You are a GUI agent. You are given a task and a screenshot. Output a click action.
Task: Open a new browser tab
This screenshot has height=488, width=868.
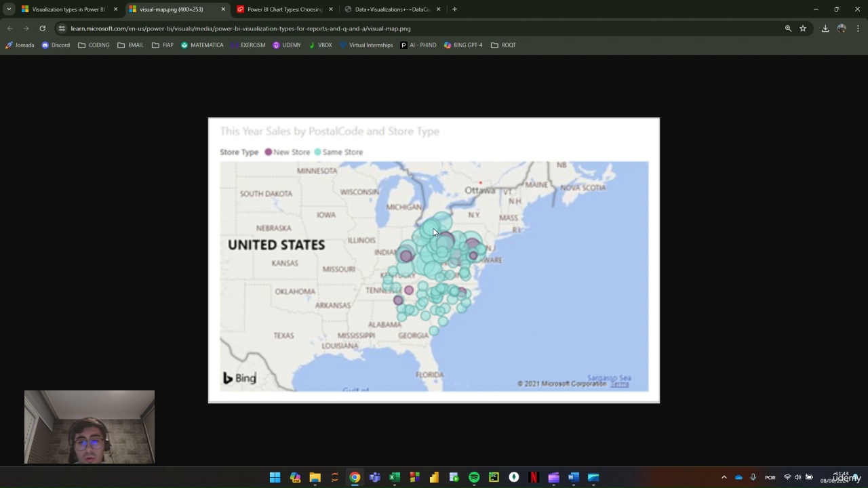[454, 9]
